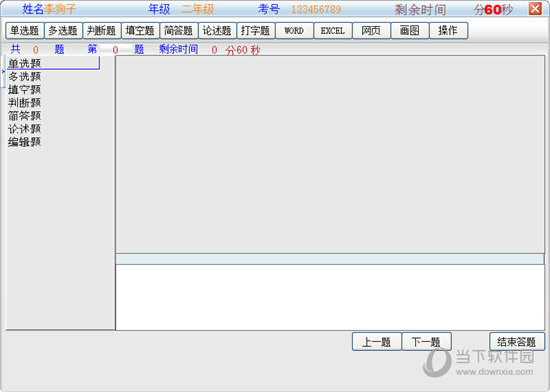Screen dimensions: 550x392
Task: Select the 判断题 toolbar button
Action: click(102, 31)
